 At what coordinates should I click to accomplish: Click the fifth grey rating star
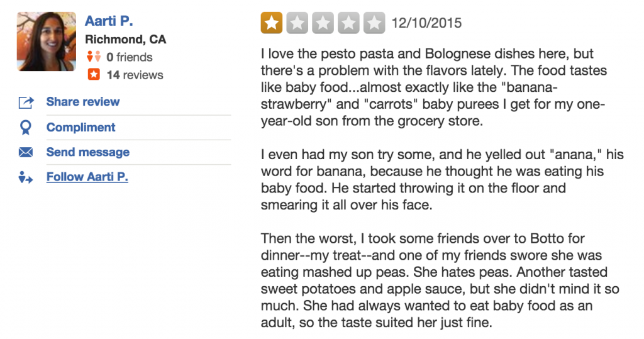(374, 23)
